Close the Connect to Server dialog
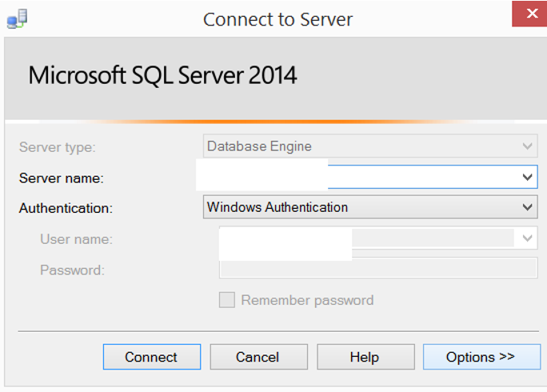 531,14
